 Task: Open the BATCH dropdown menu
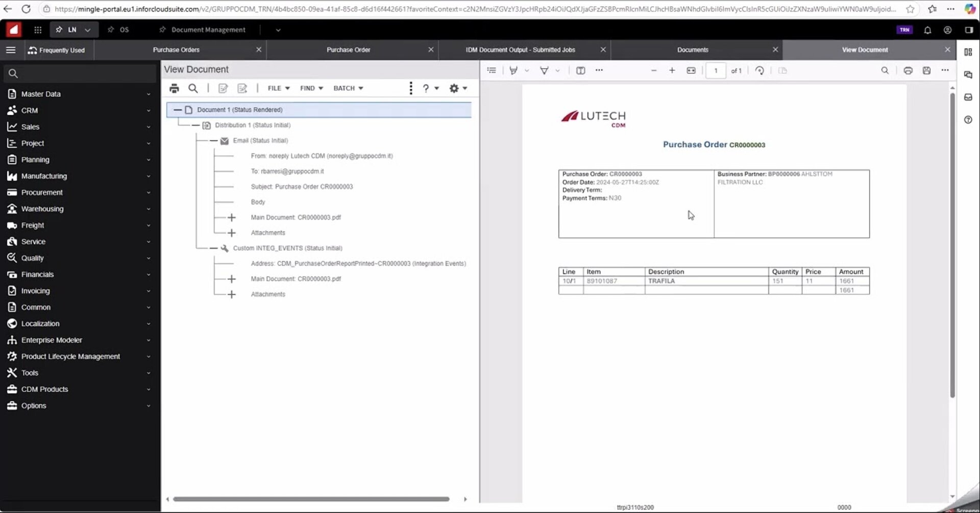[x=348, y=88]
